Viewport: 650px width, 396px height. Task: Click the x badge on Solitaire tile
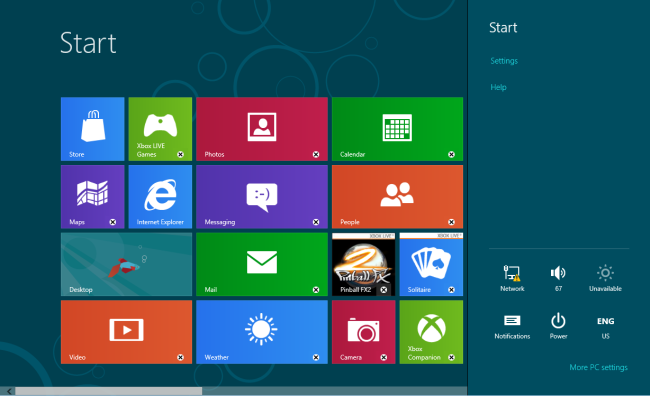click(x=451, y=289)
